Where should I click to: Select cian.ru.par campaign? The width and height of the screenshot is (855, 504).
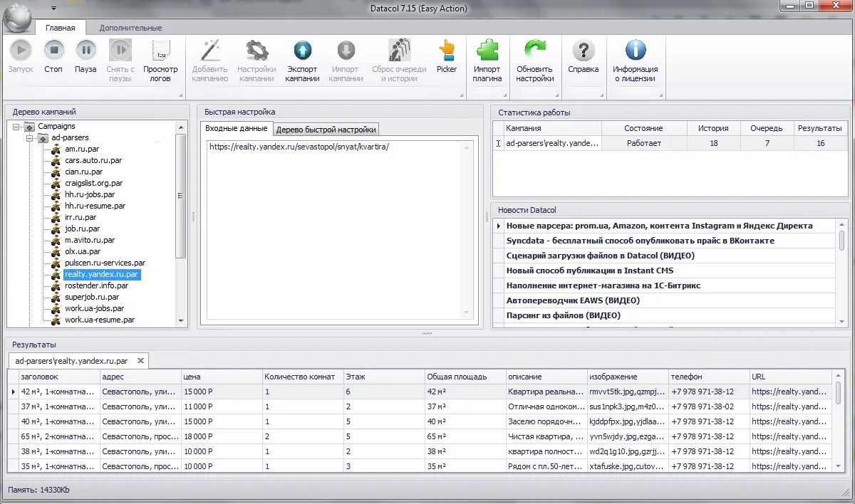pyautogui.click(x=84, y=172)
